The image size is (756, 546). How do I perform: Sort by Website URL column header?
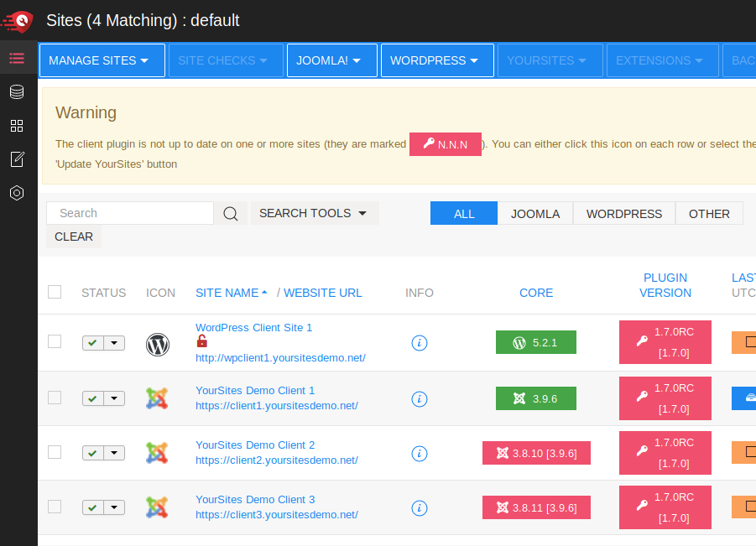pyautogui.click(x=322, y=293)
